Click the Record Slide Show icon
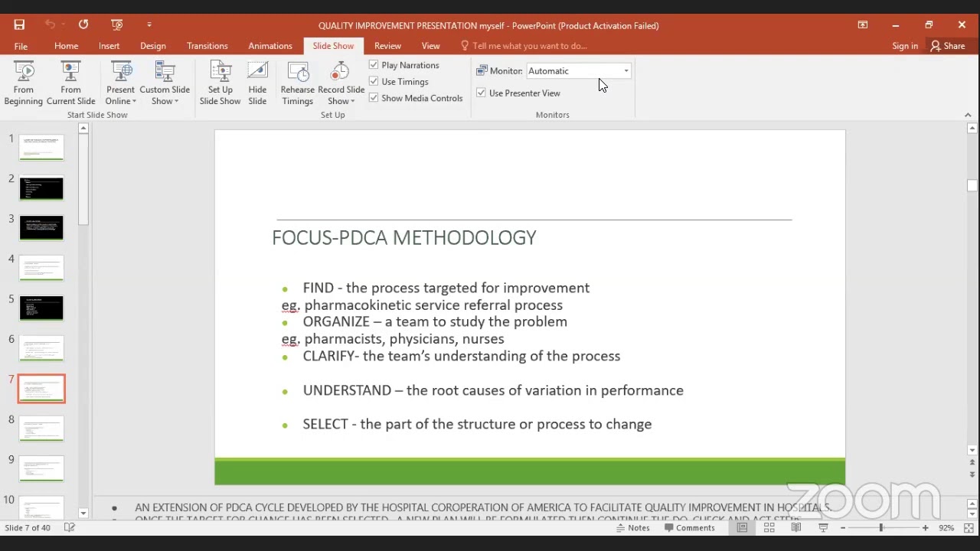The height and width of the screenshot is (551, 980). [x=341, y=73]
